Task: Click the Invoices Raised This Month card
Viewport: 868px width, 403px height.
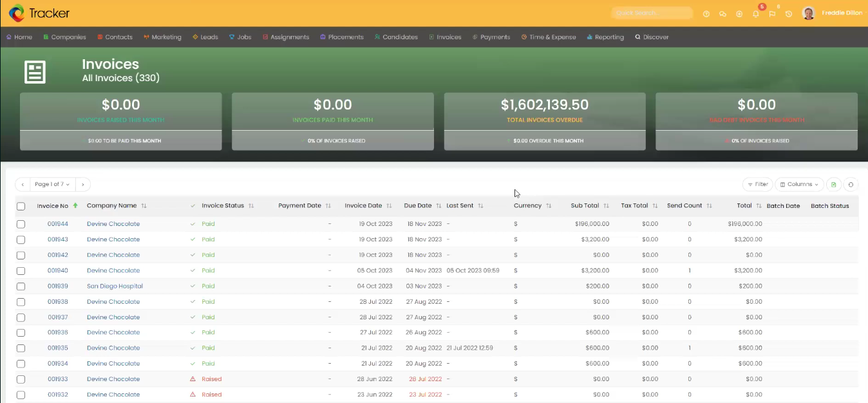Action: (121, 122)
